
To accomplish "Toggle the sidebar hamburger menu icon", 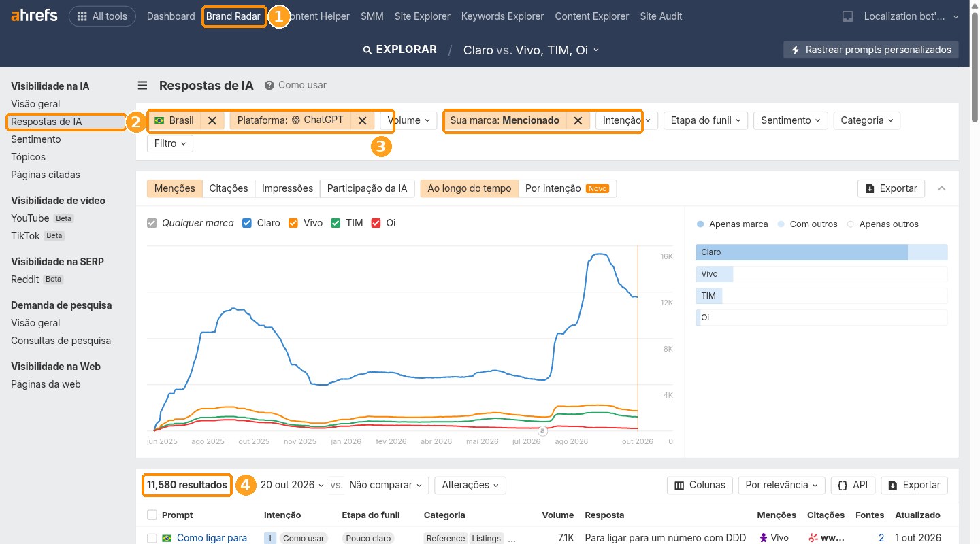I will [142, 86].
